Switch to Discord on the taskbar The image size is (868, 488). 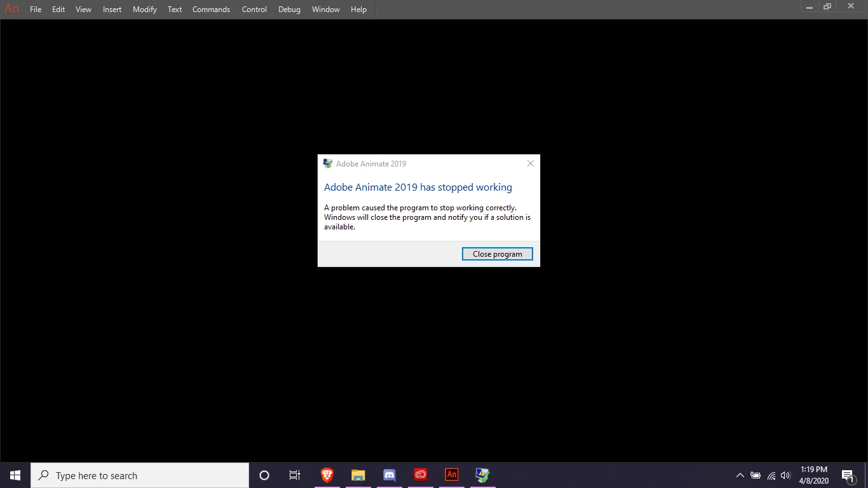point(390,475)
